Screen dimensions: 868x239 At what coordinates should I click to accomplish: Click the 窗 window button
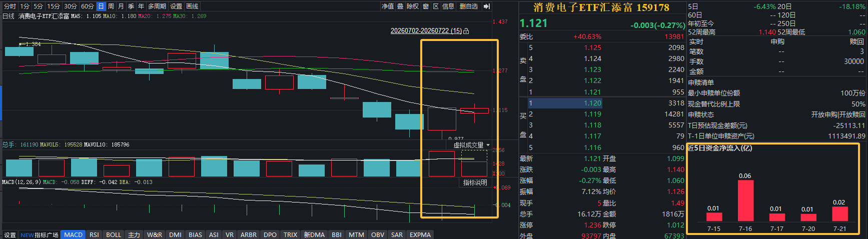click(426, 6)
